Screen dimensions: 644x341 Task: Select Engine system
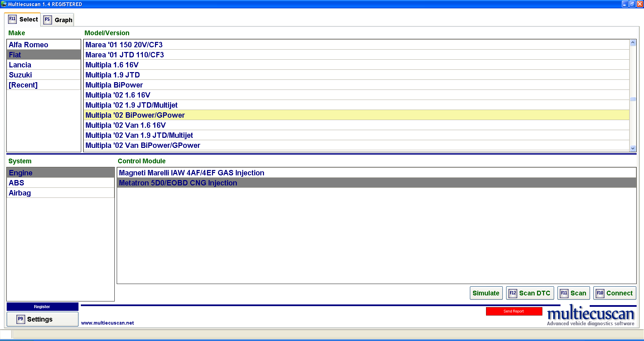(x=60, y=173)
